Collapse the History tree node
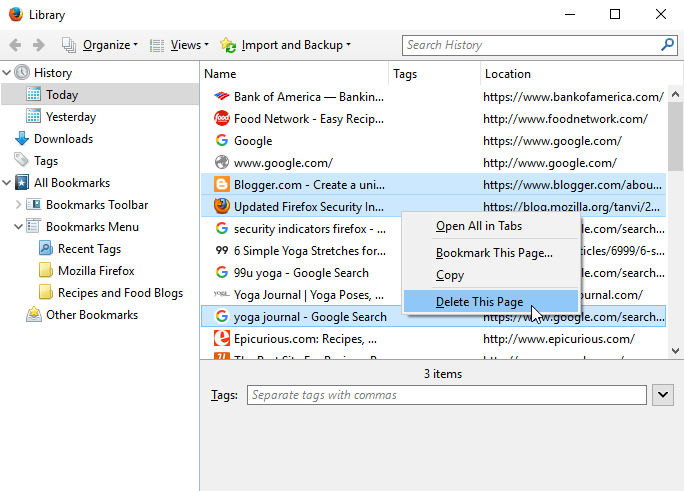The image size is (684, 491). tap(7, 73)
